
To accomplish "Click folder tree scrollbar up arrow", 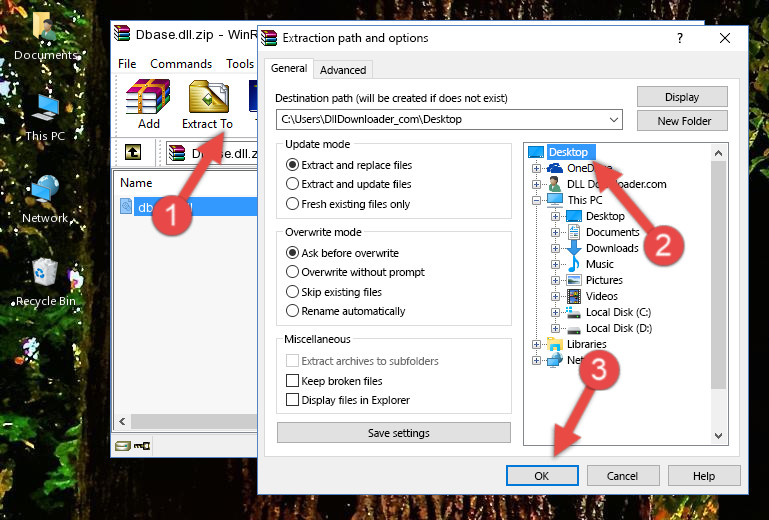I will [718, 153].
